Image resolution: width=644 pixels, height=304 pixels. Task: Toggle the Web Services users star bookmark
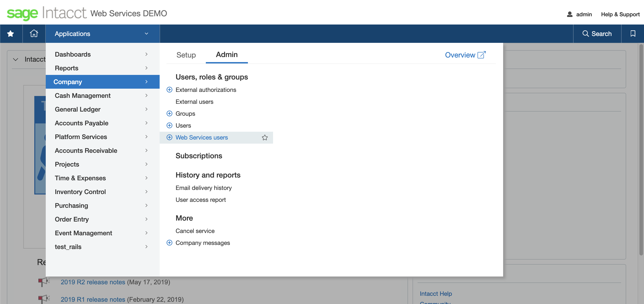(x=265, y=137)
